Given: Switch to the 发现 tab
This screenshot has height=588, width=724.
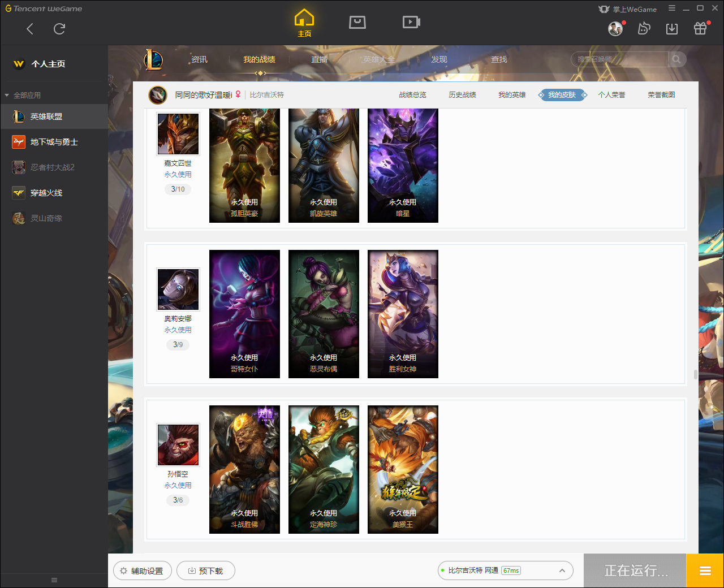Looking at the screenshot, I should pos(439,59).
